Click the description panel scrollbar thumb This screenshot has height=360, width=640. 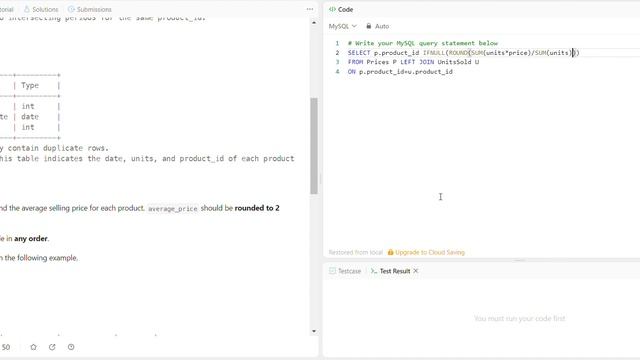click(314, 146)
